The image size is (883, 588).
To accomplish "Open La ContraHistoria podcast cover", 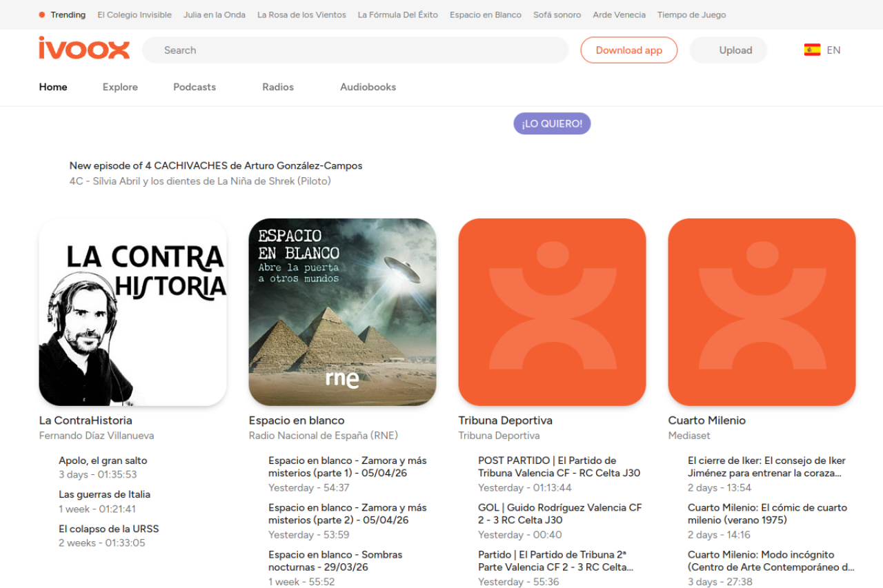I will (x=132, y=312).
